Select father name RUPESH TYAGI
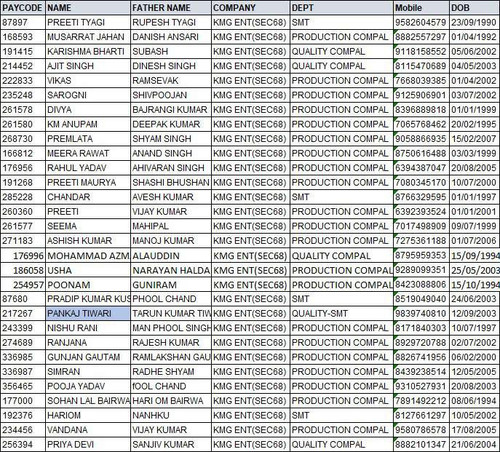The width and height of the screenshot is (500, 452). tap(171, 22)
